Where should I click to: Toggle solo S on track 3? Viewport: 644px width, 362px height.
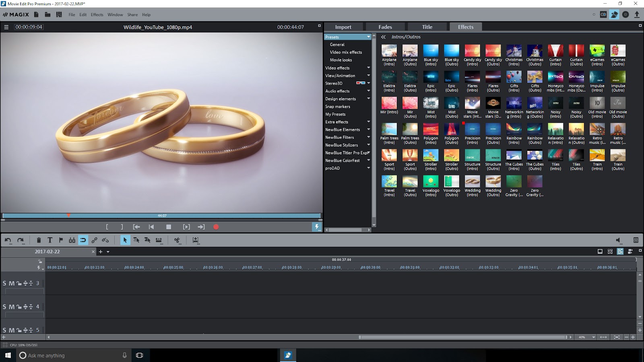point(5,283)
